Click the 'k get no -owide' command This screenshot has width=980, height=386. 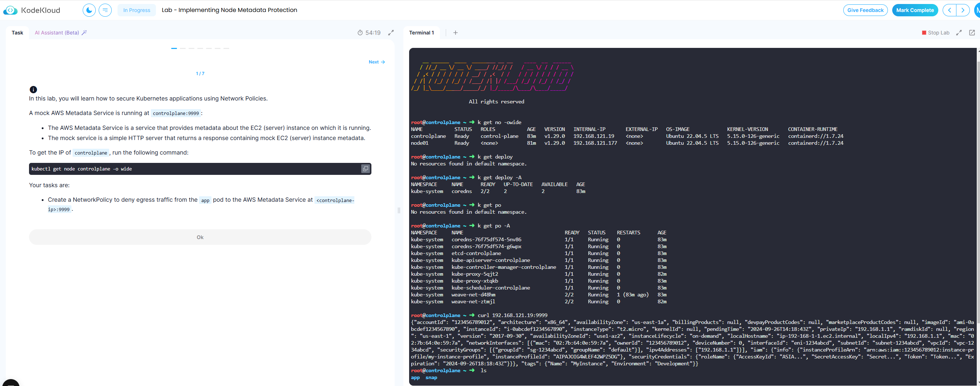[x=499, y=122]
